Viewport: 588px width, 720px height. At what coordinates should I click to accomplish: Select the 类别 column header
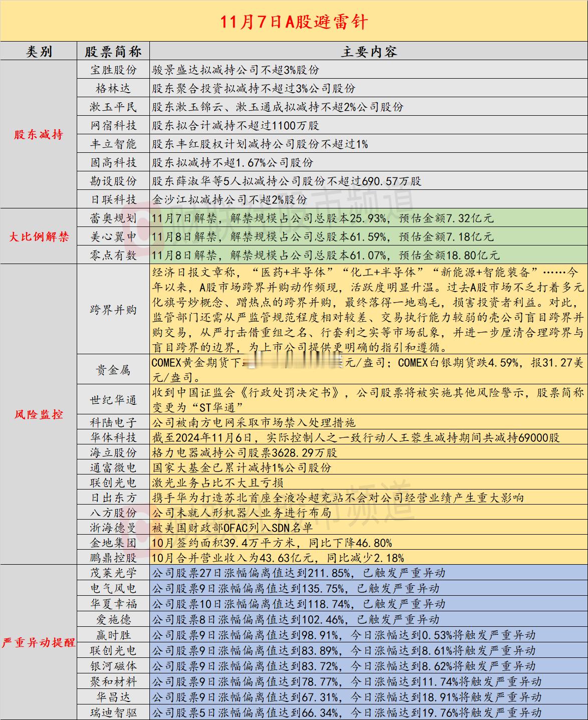39,51
